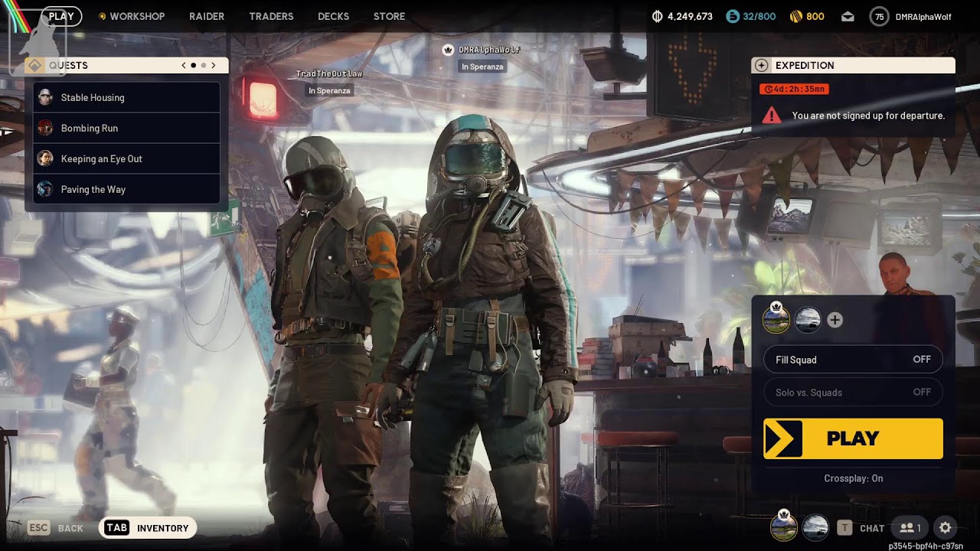This screenshot has height=551, width=980.
Task: Click the Keeping an Eye Out portrait
Action: 45,158
